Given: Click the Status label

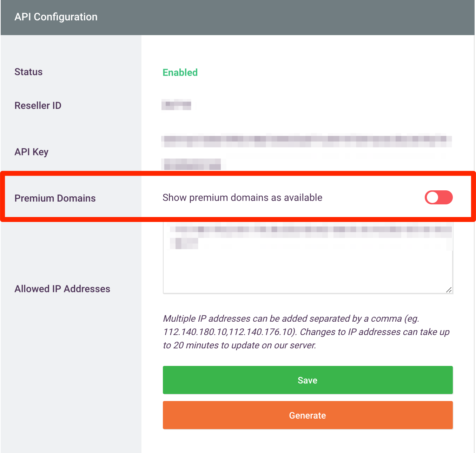Looking at the screenshot, I should [28, 72].
